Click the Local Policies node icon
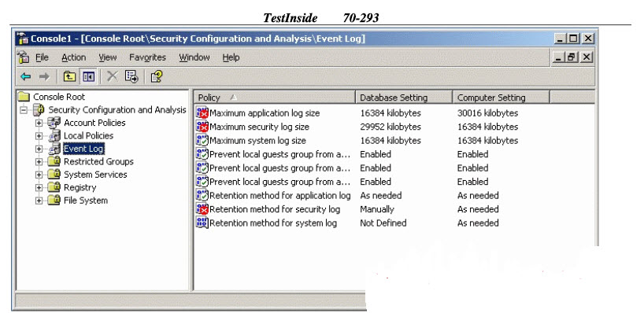This screenshot has width=644, height=313. (x=54, y=135)
